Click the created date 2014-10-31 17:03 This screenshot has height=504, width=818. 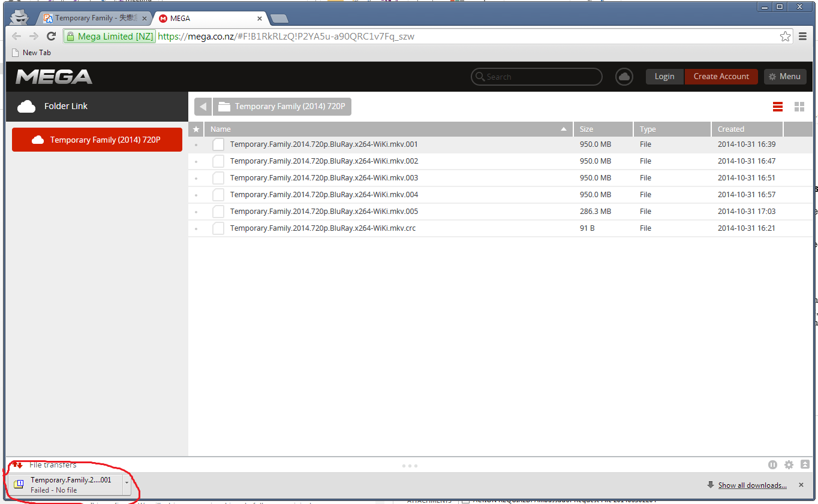coord(747,212)
